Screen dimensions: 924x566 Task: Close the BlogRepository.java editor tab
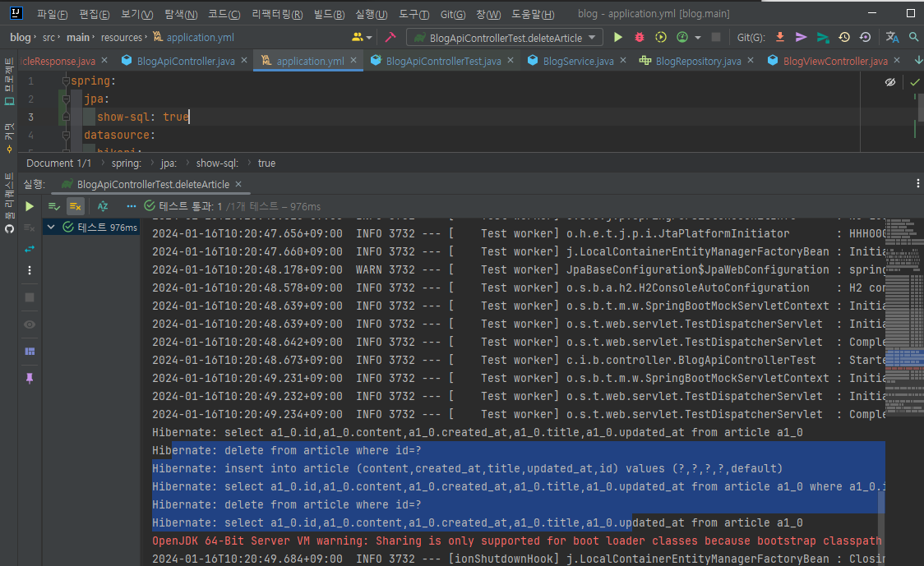point(751,60)
